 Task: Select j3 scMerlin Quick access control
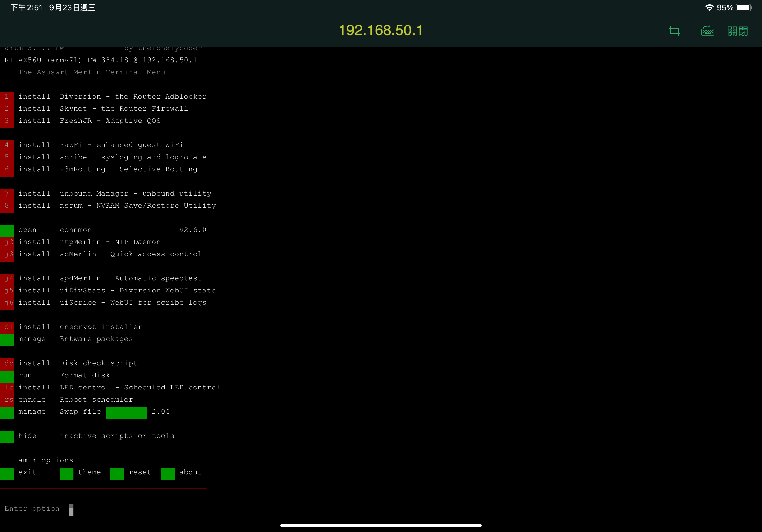(x=101, y=254)
